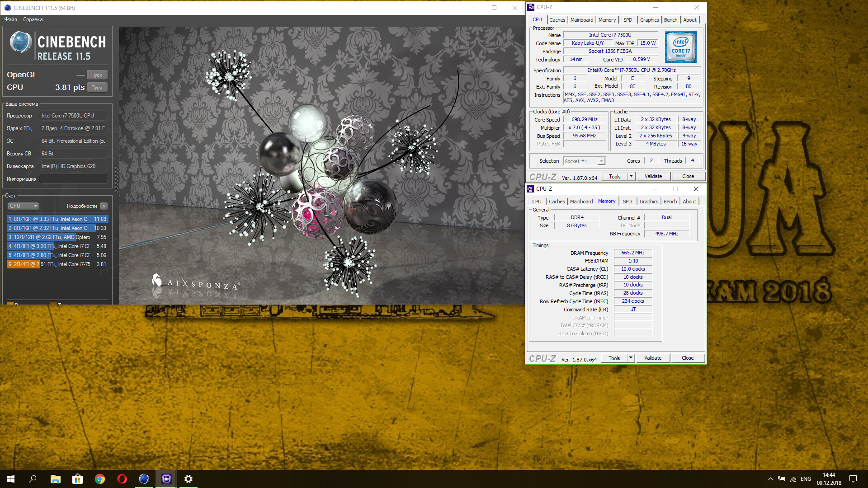
Task: Open Graphics tab in upper CPU-Z window
Action: 650,20
